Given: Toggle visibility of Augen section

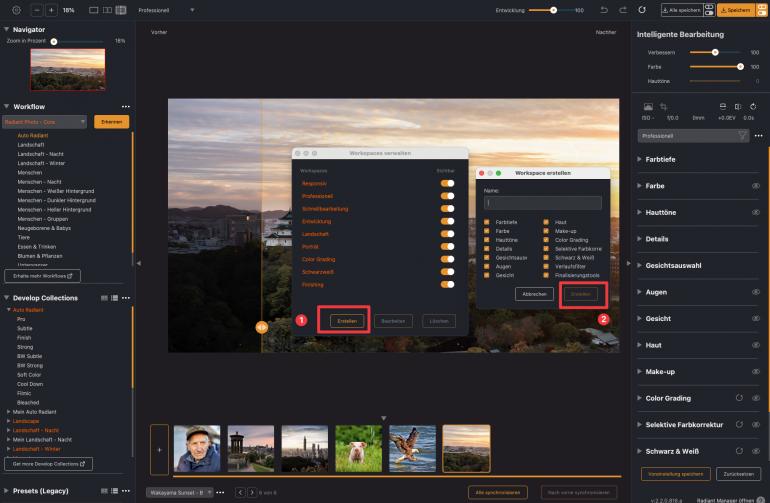Looking at the screenshot, I should coord(756,292).
